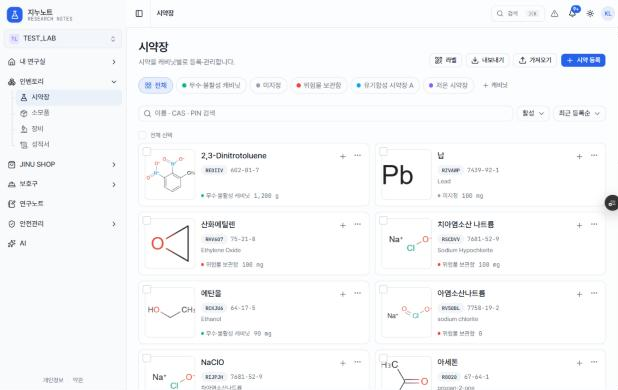
Task: Open the Pb element thumbnail
Action: 406,175
